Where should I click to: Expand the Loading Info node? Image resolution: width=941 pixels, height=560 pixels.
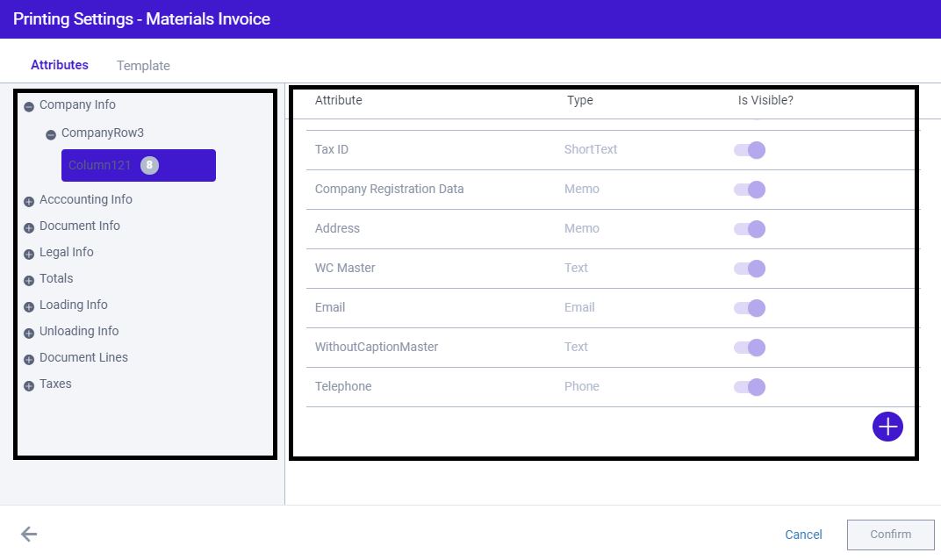tap(29, 307)
